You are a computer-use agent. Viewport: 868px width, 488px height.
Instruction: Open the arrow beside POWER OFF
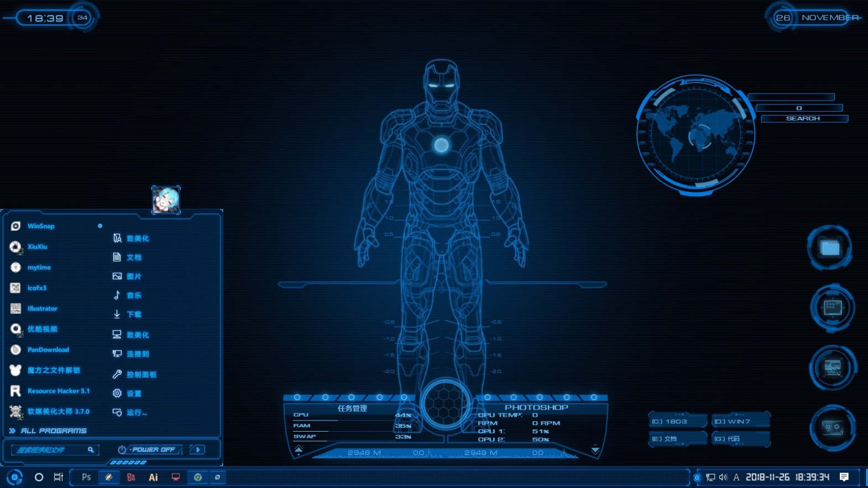click(x=198, y=449)
